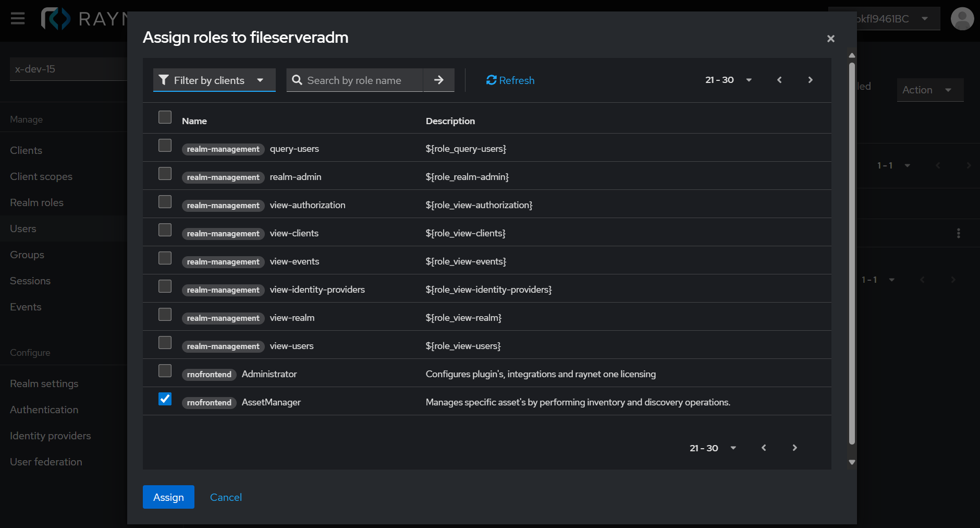Toggle the select all roles checkbox
Viewport: 980px width, 528px height.
point(165,117)
